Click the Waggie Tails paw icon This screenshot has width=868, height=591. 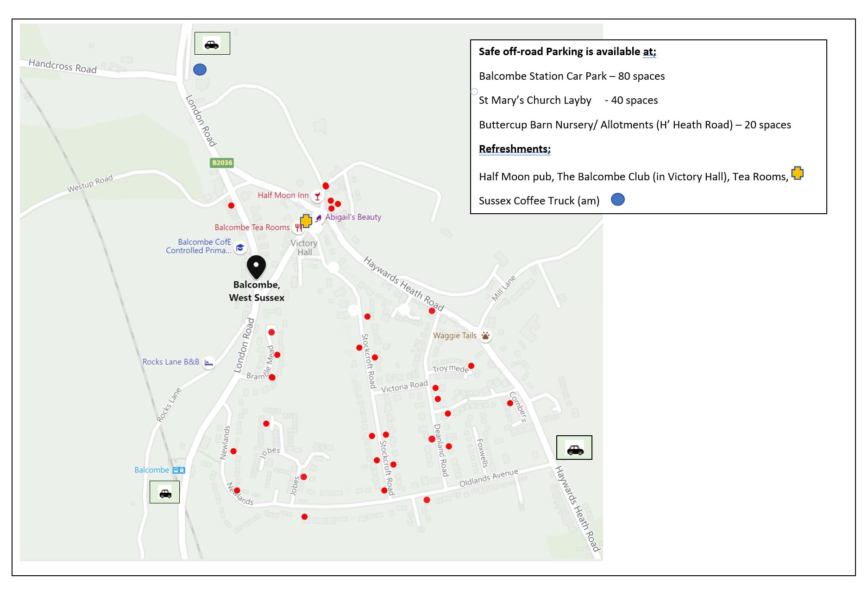coord(485,335)
